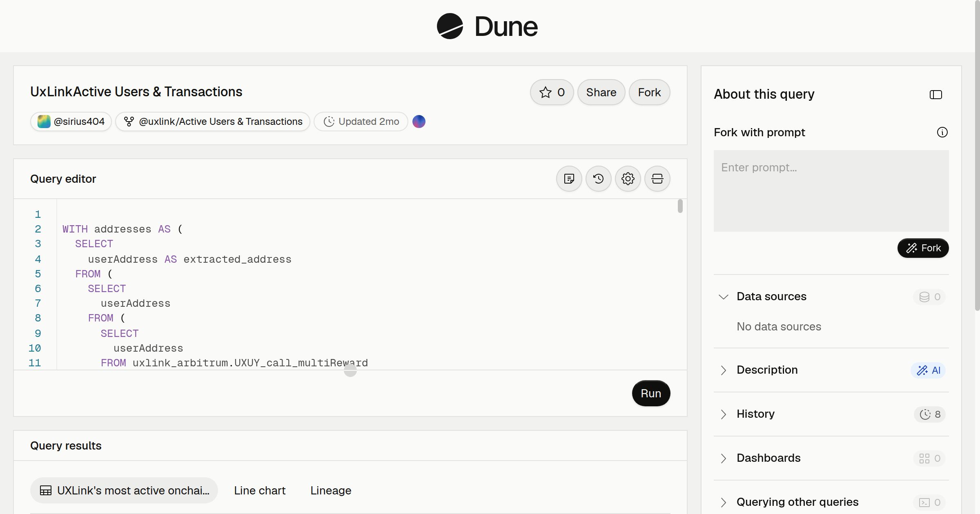Open version history icon in query editor
Screen dimensions: 980x514
599,179
